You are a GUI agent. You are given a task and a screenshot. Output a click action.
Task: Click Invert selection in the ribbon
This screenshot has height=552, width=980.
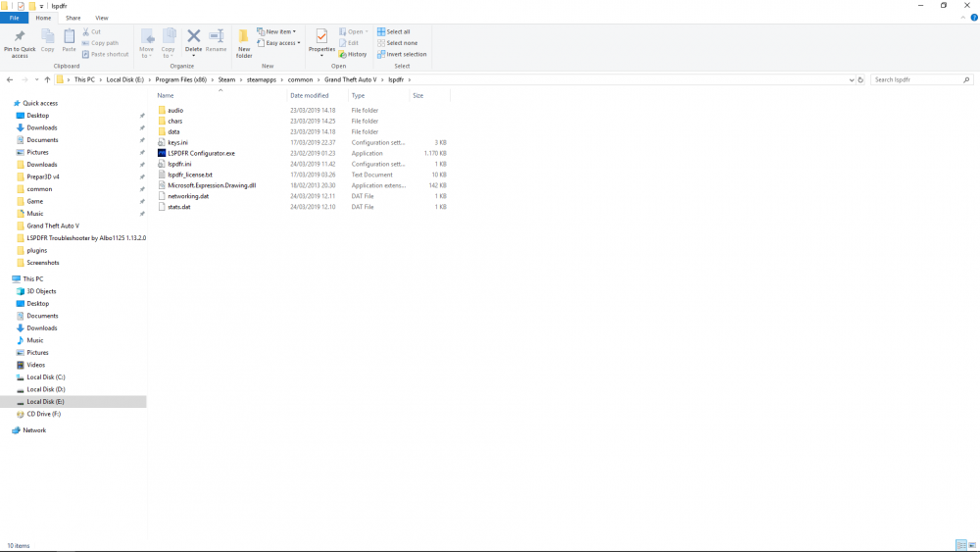click(x=402, y=54)
